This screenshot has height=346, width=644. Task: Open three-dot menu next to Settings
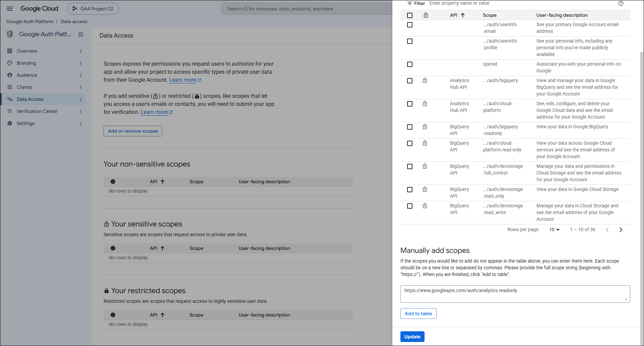coord(81,124)
